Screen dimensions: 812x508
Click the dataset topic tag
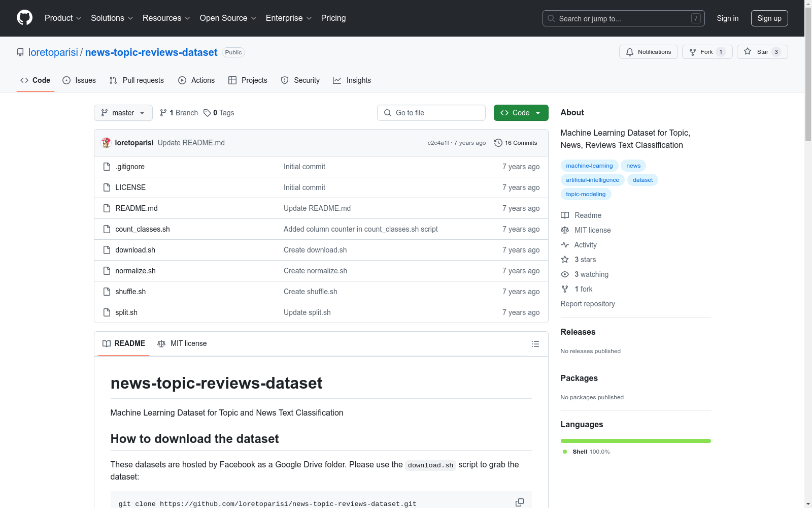(642, 180)
